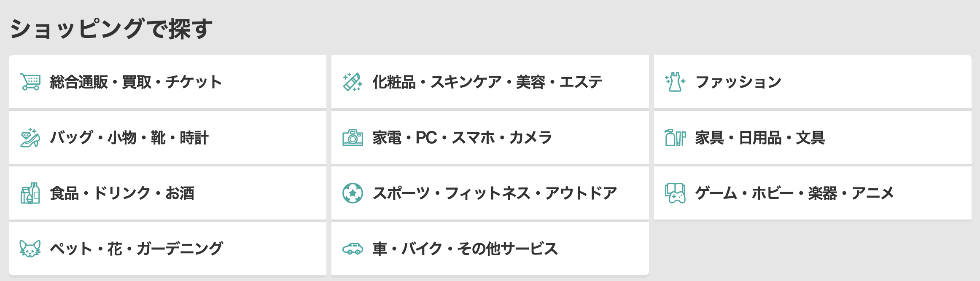Click the game controller icon
The image size is (980, 281).
coord(675,193)
